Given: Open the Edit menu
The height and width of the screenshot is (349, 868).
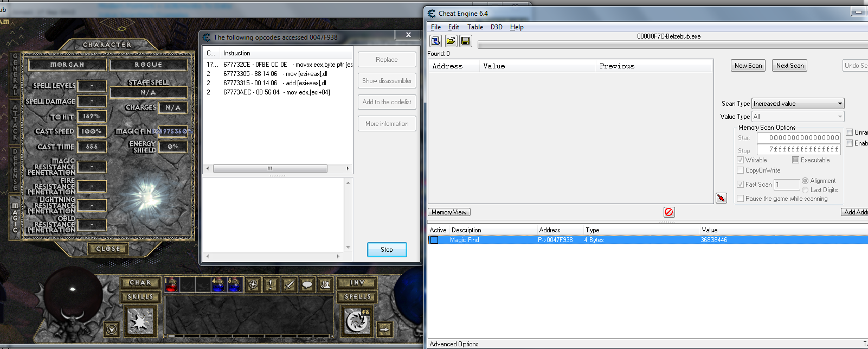Looking at the screenshot, I should (454, 27).
